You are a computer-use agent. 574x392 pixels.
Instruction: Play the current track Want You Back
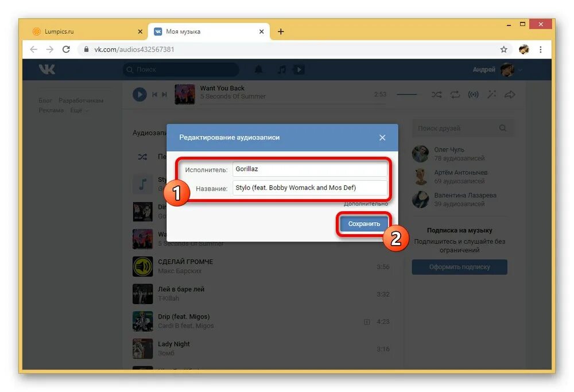139,95
